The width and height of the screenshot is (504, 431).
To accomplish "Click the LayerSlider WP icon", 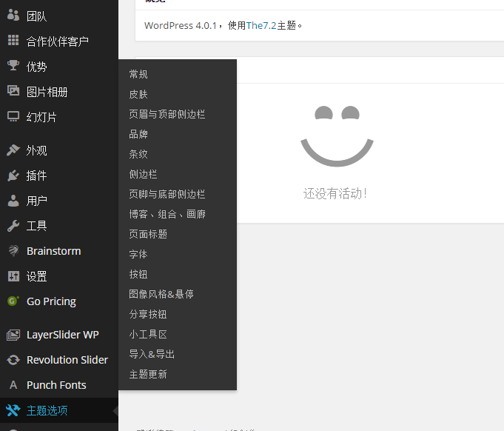I will click(13, 335).
